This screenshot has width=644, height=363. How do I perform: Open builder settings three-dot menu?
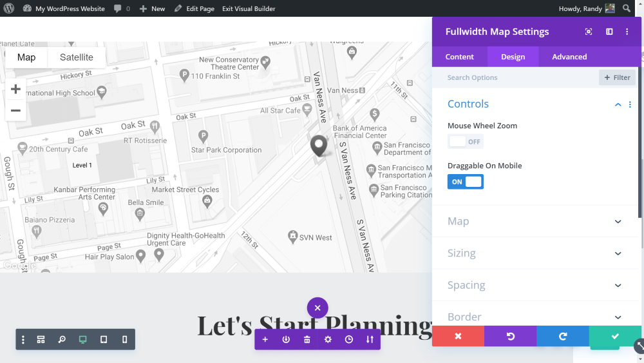[23, 340]
